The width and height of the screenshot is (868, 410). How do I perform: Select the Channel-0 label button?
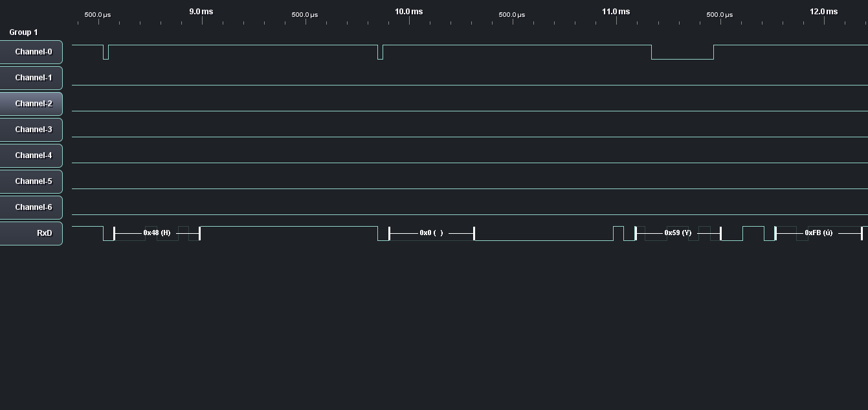pos(31,52)
